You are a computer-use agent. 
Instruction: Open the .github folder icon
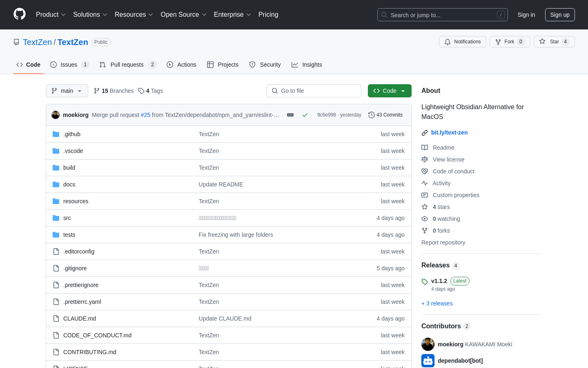coord(56,134)
